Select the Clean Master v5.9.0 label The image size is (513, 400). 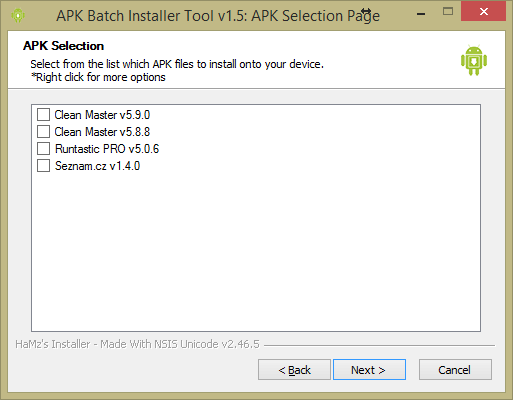(x=102, y=115)
